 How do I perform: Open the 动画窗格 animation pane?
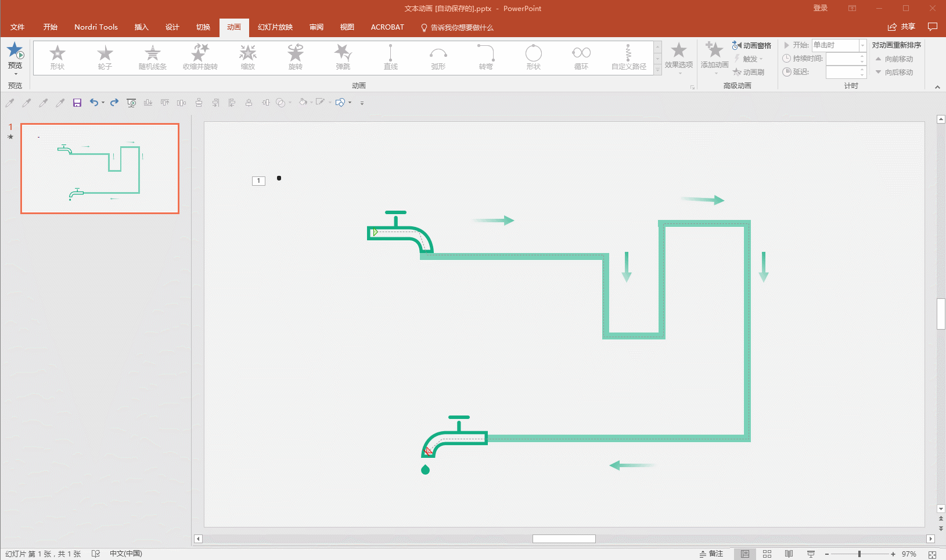752,45
